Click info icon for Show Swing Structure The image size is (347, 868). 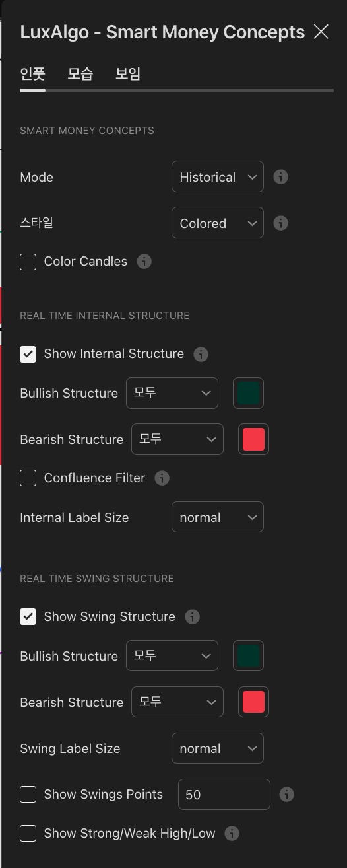click(192, 617)
